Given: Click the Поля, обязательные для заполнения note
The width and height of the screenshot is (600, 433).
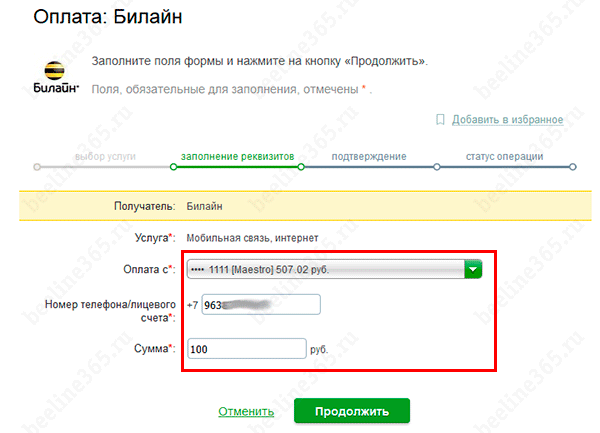Looking at the screenshot, I should click(x=231, y=89).
